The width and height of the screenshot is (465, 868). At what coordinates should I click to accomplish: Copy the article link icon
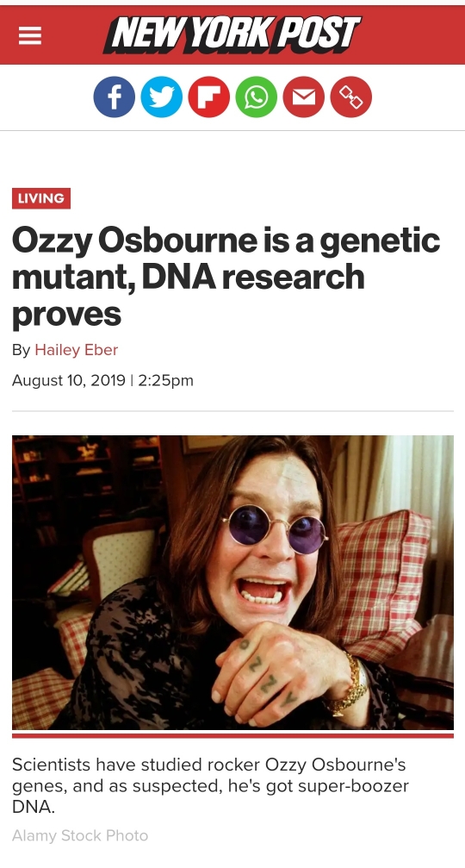point(351,97)
